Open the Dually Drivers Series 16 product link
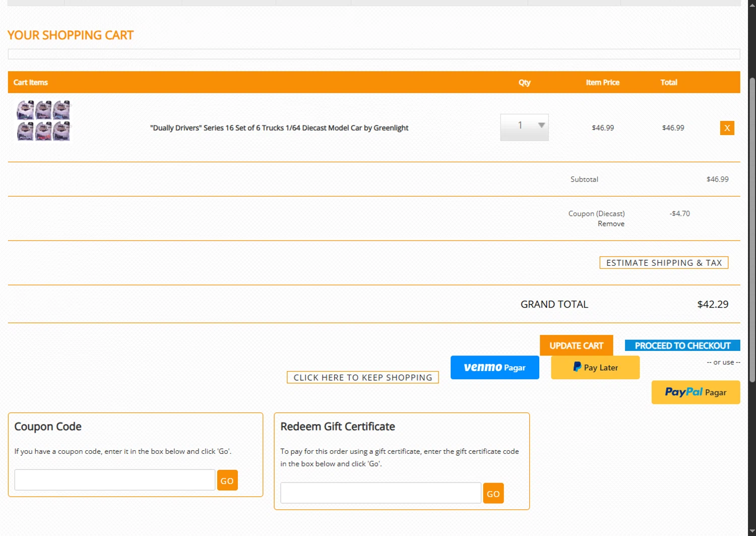This screenshot has height=536, width=756. [x=279, y=128]
